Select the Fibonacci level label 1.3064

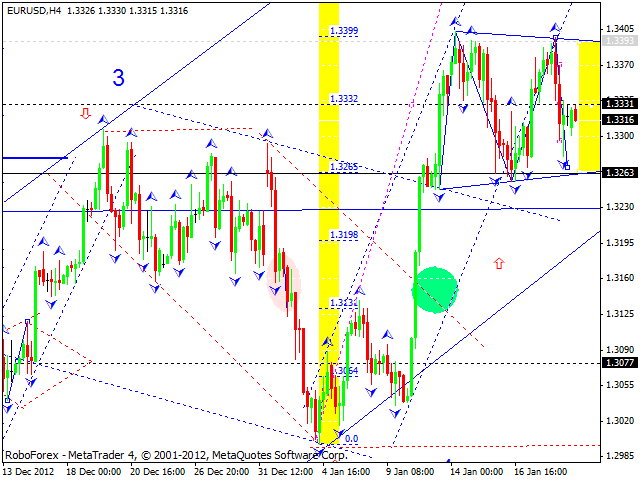(x=346, y=371)
